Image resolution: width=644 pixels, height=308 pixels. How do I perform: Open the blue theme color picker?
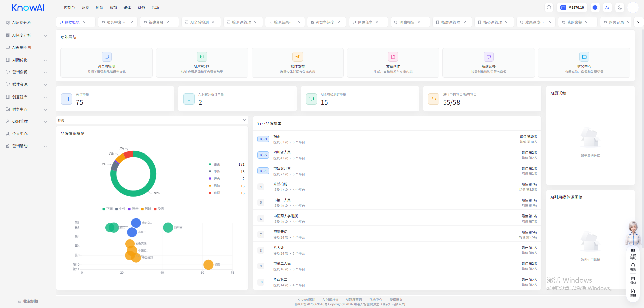pos(595,7)
